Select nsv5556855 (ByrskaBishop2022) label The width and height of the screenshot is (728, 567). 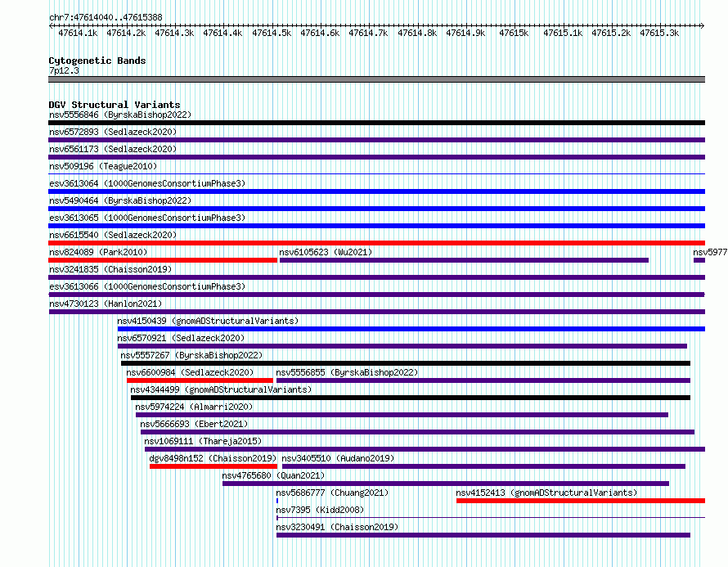[347, 372]
